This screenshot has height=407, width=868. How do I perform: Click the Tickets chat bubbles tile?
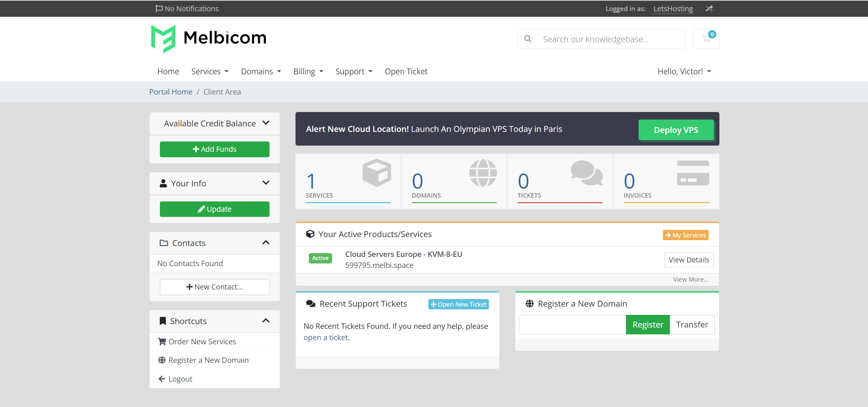point(560,181)
